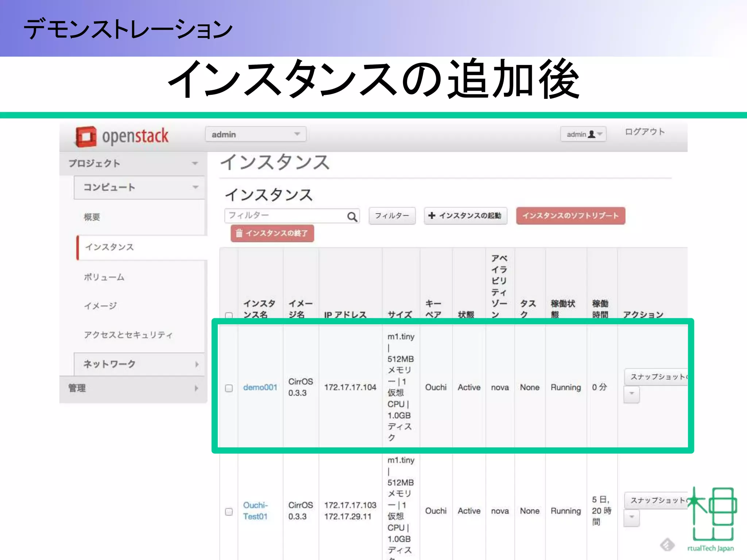Viewport: 747px width, 560px height.
Task: Click small gray diamond icon at bottom right
Action: pos(667,545)
